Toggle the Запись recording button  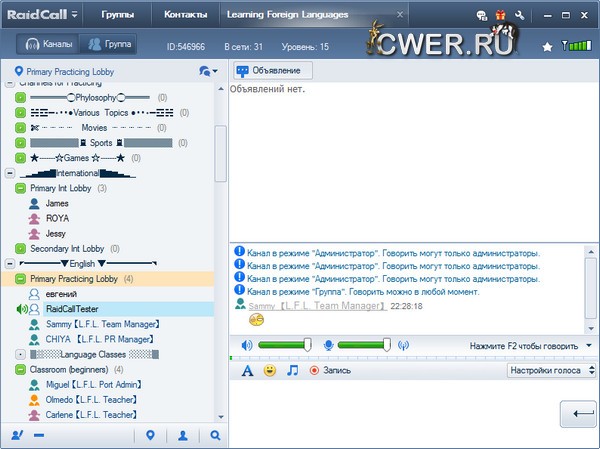[x=330, y=370]
